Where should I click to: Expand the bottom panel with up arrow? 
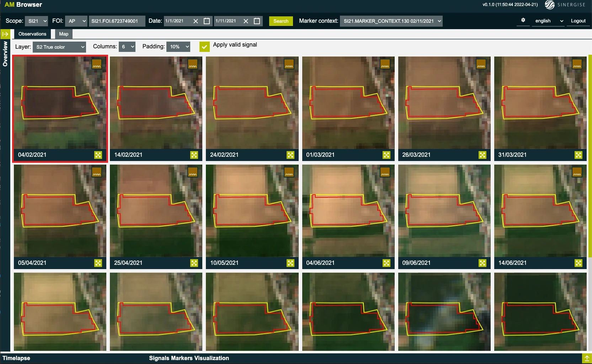tap(586, 358)
